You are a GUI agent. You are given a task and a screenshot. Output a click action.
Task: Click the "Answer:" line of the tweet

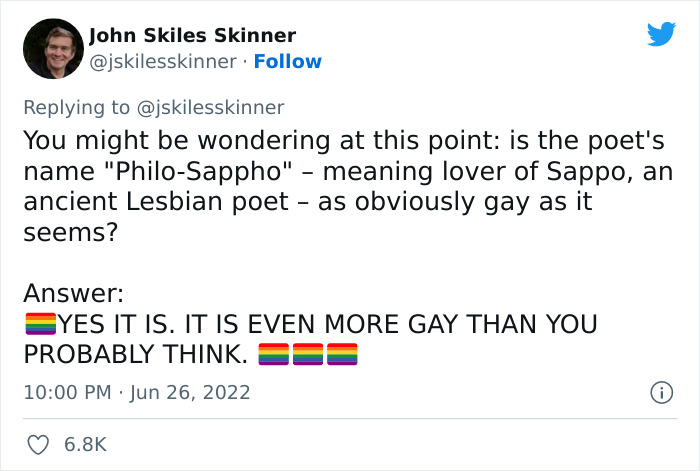[73, 293]
